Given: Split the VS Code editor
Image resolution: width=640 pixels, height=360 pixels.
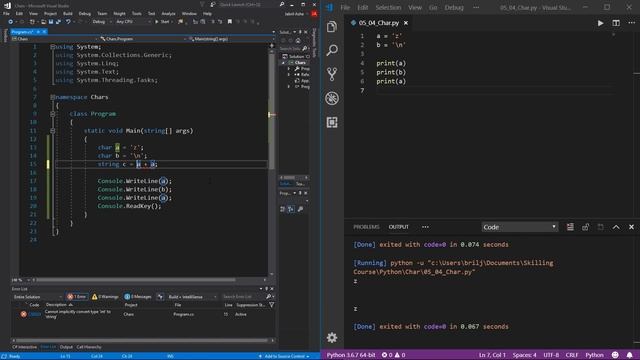Looking at the screenshot, I should 616,23.
